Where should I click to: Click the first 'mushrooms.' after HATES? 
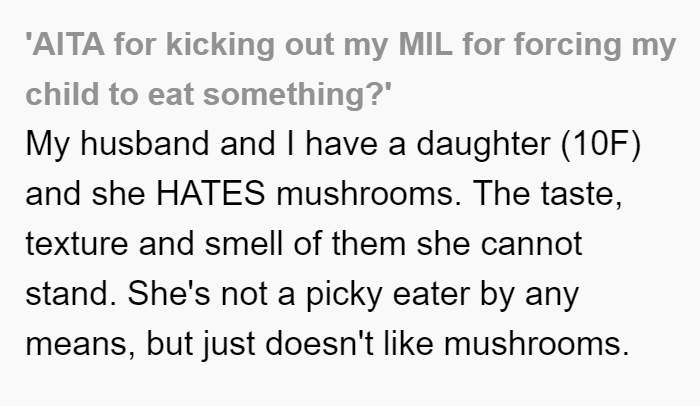click(x=369, y=194)
